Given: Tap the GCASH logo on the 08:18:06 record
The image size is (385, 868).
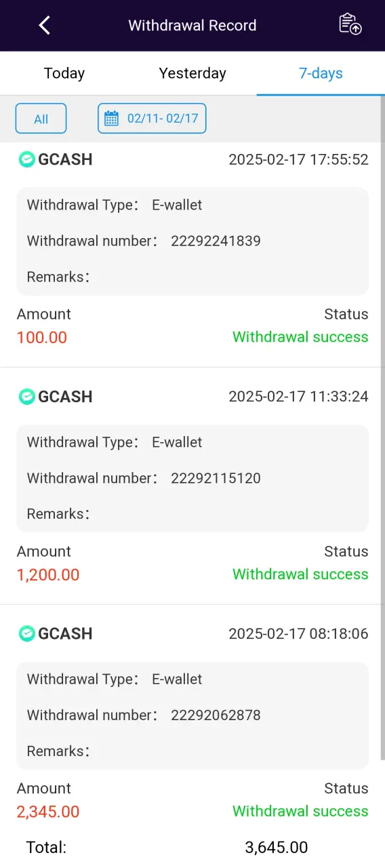Looking at the screenshot, I should pos(27,633).
